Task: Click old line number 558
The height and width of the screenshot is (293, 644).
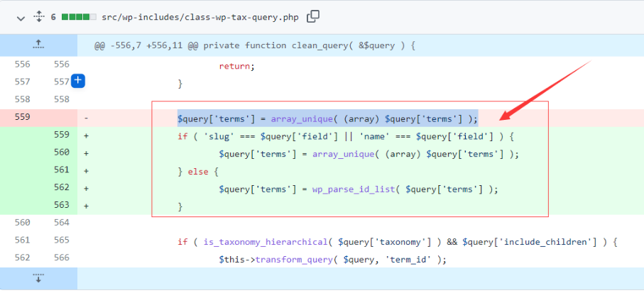Action: click(22, 99)
